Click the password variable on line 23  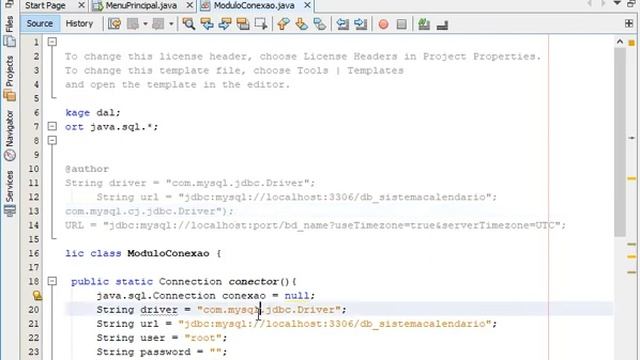pyautogui.click(x=165, y=352)
